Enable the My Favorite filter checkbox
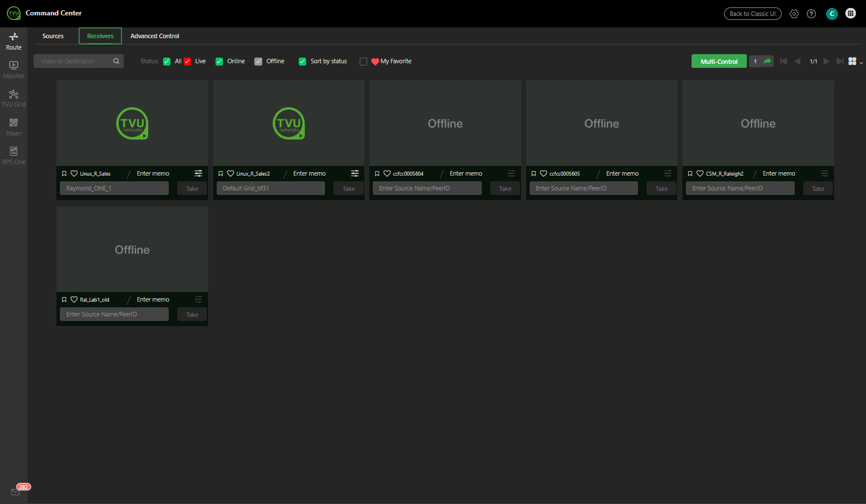Viewport: 866px width, 504px height. (363, 62)
